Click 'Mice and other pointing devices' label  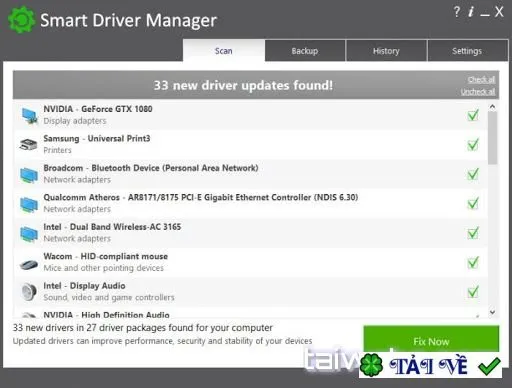(104, 268)
